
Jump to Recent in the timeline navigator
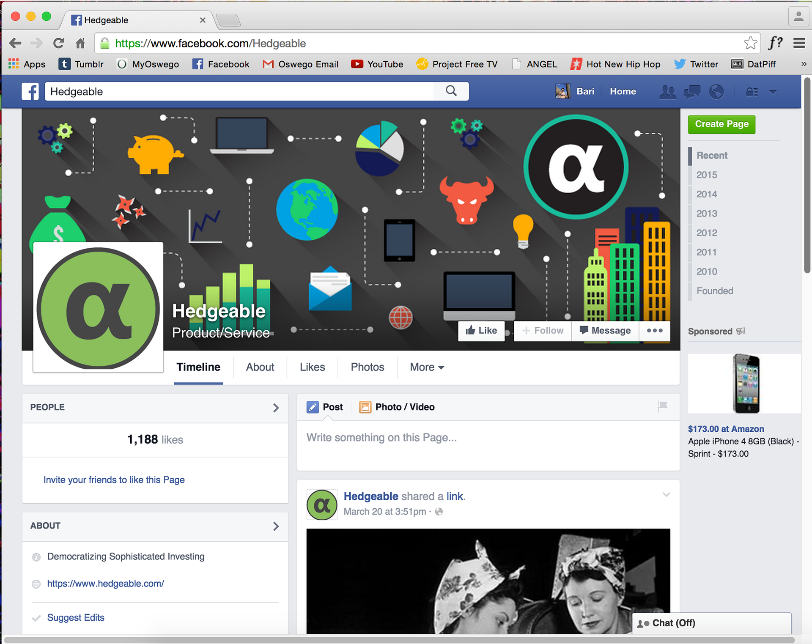[x=712, y=156]
